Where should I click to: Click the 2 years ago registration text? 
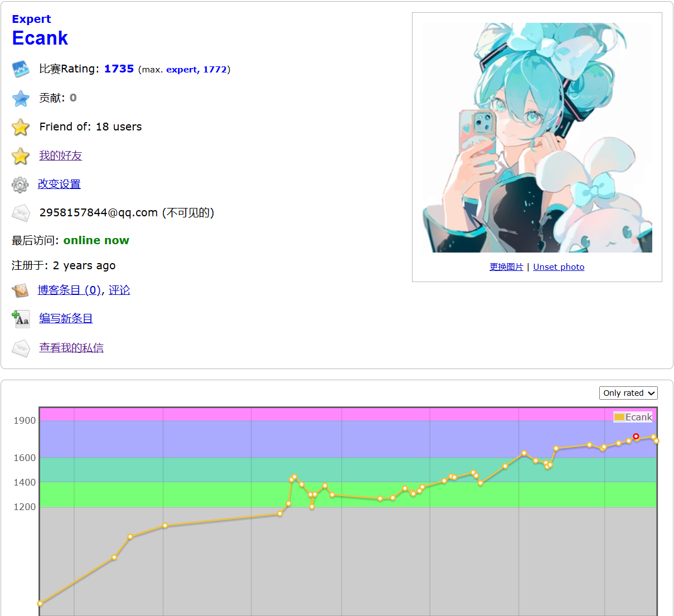click(84, 265)
